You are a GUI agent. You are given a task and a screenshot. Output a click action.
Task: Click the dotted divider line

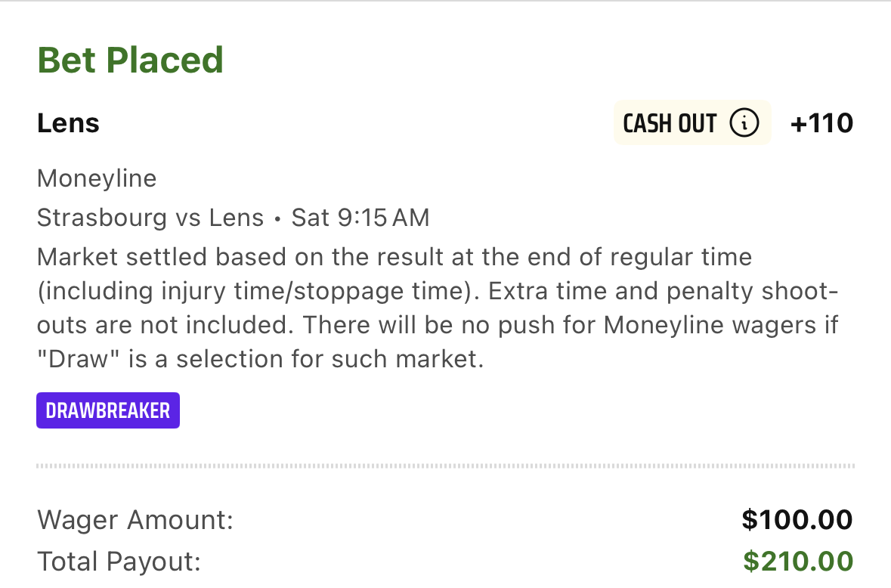pyautogui.click(x=446, y=466)
